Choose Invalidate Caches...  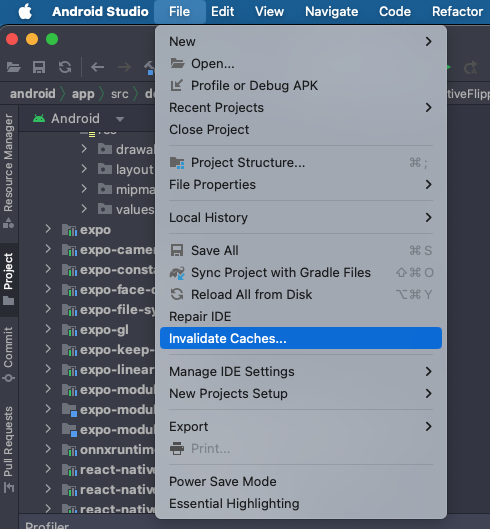[301, 338]
